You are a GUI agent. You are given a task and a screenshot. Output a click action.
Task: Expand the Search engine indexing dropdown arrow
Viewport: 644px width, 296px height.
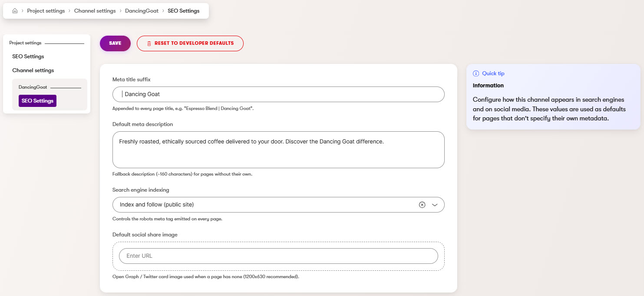coord(435,205)
